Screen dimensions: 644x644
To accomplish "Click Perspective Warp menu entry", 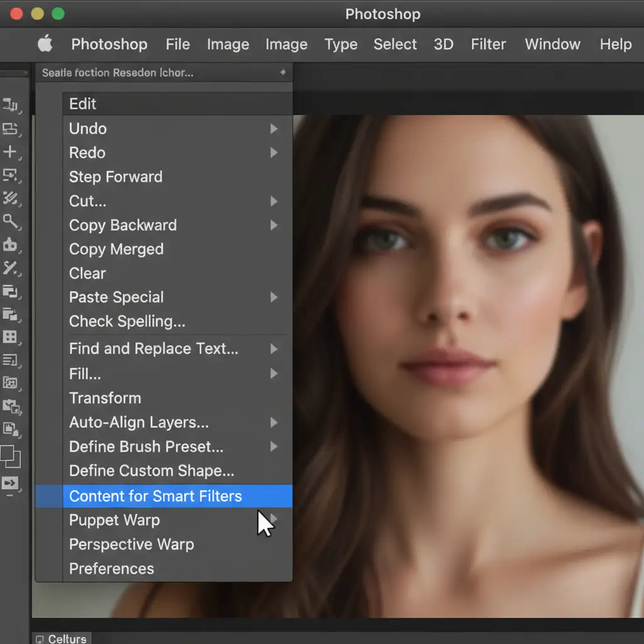I will coord(131,545).
